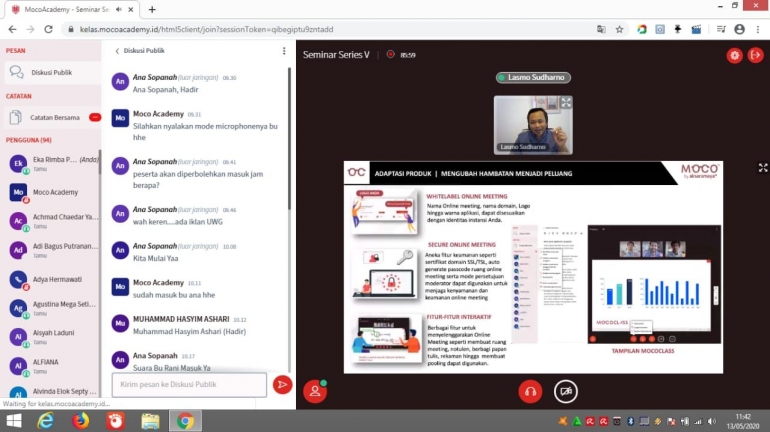Click the media control icon in Chrome toolbar
The width and height of the screenshot is (770, 432).
(x=721, y=29)
